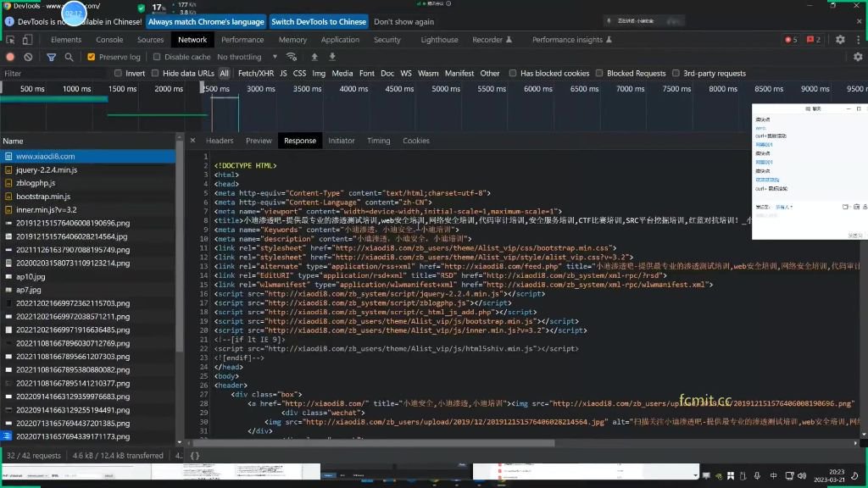Click the response horizontal scrollbar

point(373,443)
